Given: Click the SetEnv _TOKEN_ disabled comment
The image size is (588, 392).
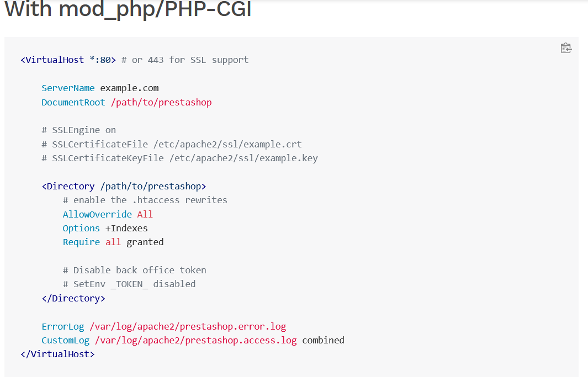Looking at the screenshot, I should 129,284.
